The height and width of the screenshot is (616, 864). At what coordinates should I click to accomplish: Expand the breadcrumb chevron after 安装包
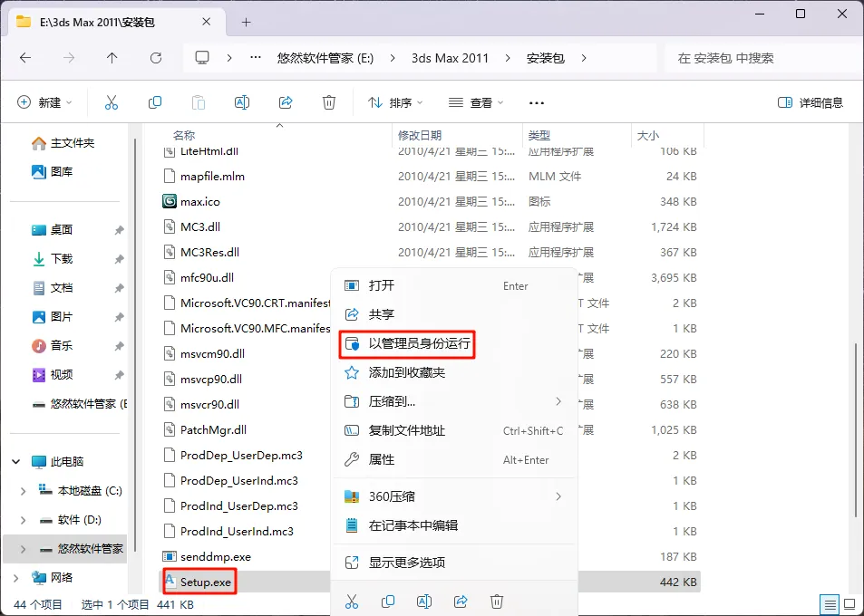pyautogui.click(x=584, y=58)
